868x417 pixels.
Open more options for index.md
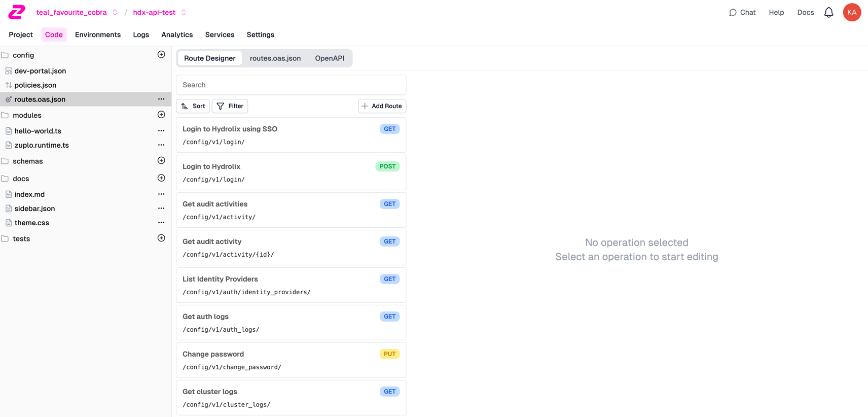(161, 194)
